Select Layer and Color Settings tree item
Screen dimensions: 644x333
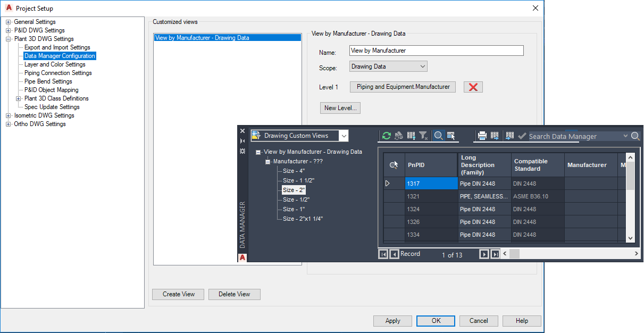point(55,64)
